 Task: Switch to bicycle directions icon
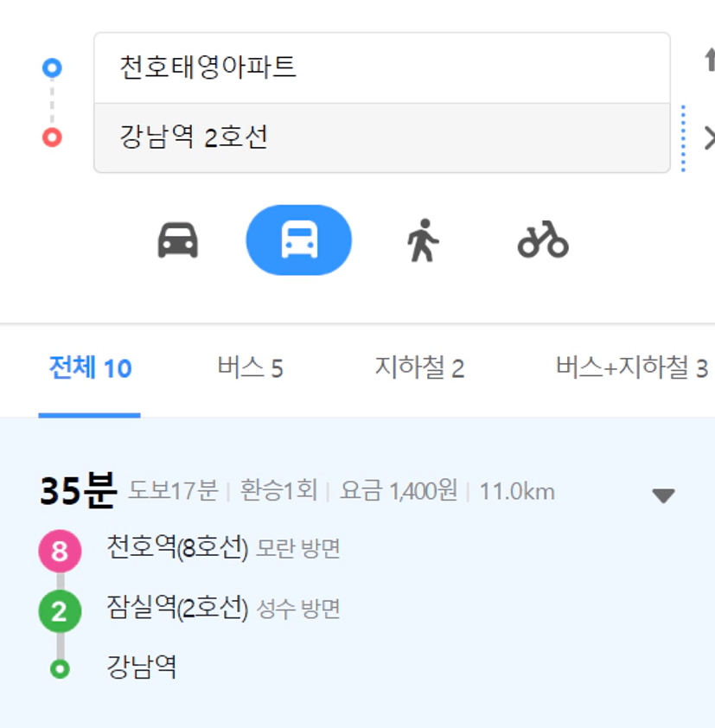[x=543, y=239]
